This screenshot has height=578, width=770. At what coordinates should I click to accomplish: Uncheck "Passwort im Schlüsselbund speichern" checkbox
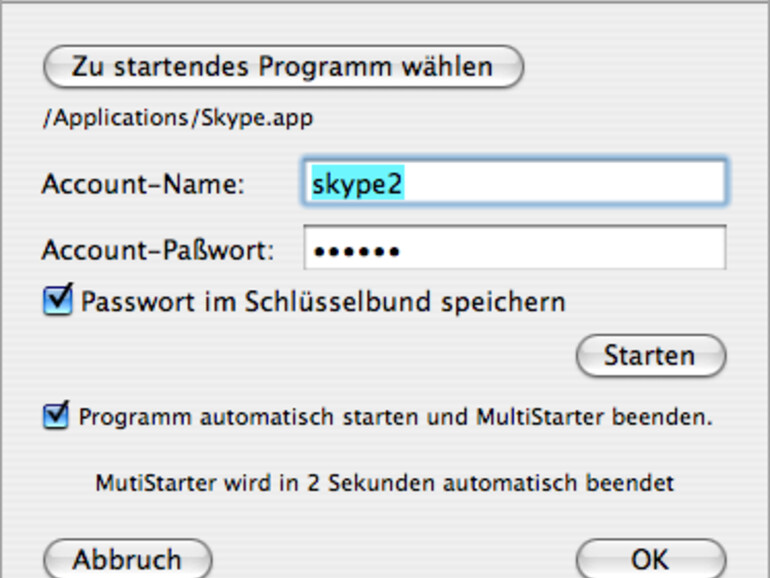(x=58, y=301)
